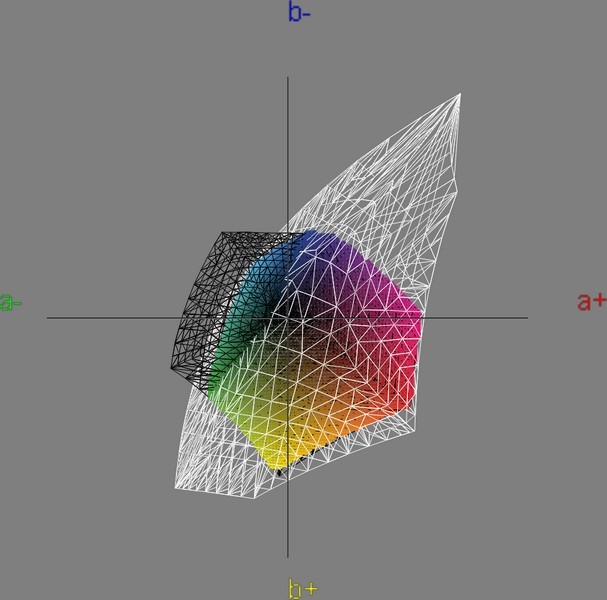Click the white wireframe gamut's upper tip
This screenshot has height=600, width=607.
460,94
